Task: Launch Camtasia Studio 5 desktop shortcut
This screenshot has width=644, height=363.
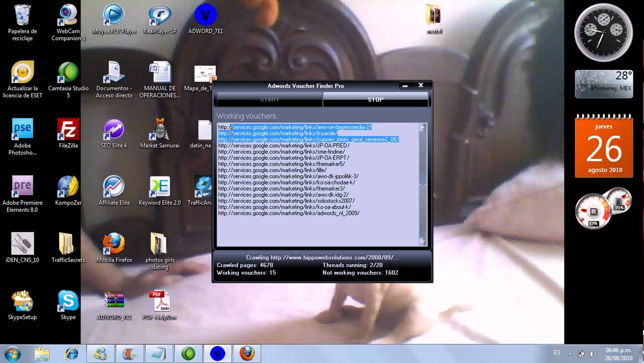Action: 68,80
